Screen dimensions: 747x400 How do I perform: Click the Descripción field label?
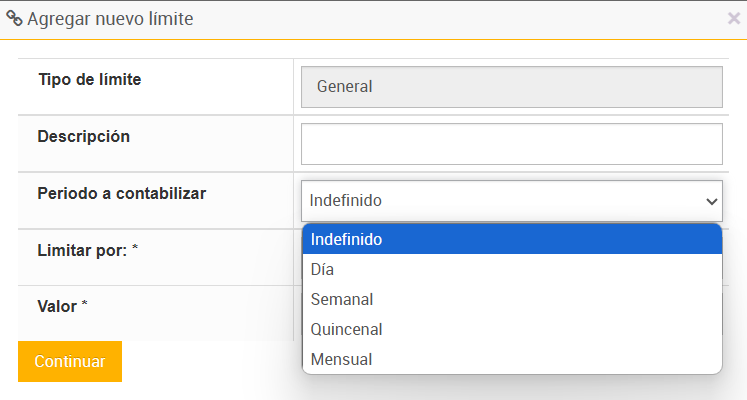pyautogui.click(x=84, y=136)
